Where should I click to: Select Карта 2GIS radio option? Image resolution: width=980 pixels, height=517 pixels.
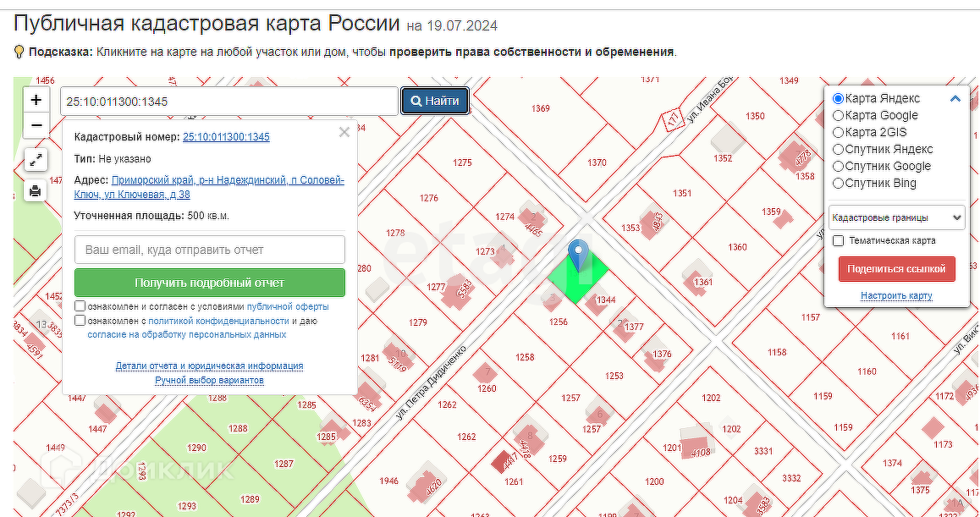[838, 133]
